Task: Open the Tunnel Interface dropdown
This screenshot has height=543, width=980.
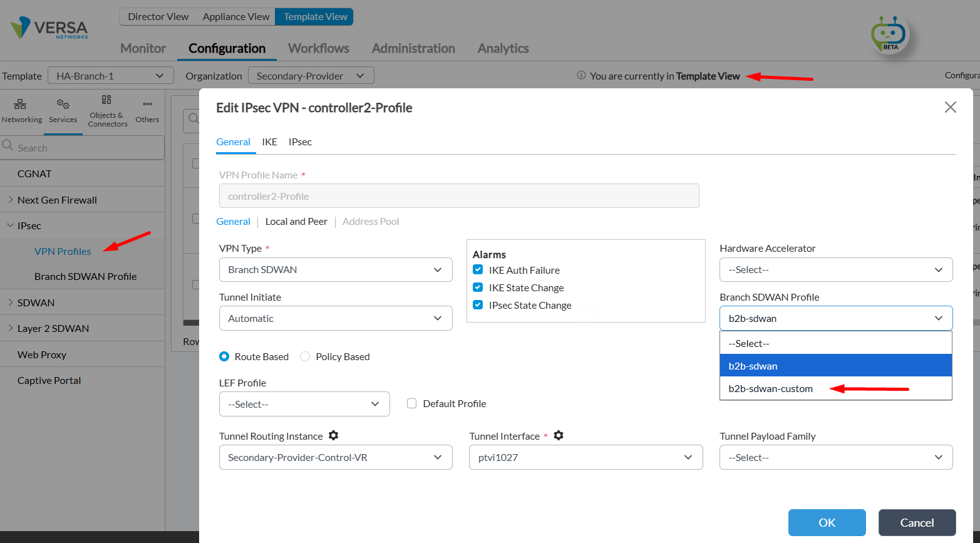Action: pyautogui.click(x=585, y=457)
